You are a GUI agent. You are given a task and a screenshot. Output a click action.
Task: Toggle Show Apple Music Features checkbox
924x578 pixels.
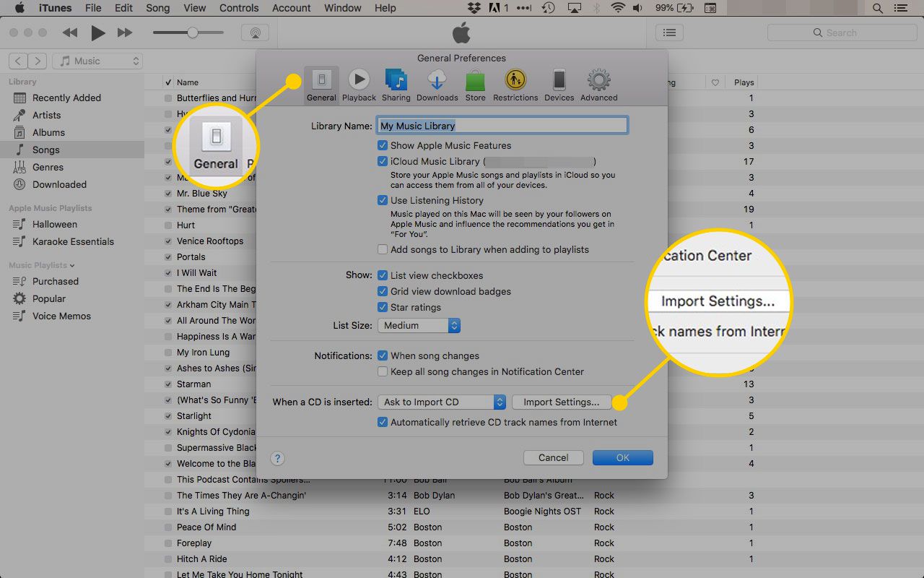(383, 145)
